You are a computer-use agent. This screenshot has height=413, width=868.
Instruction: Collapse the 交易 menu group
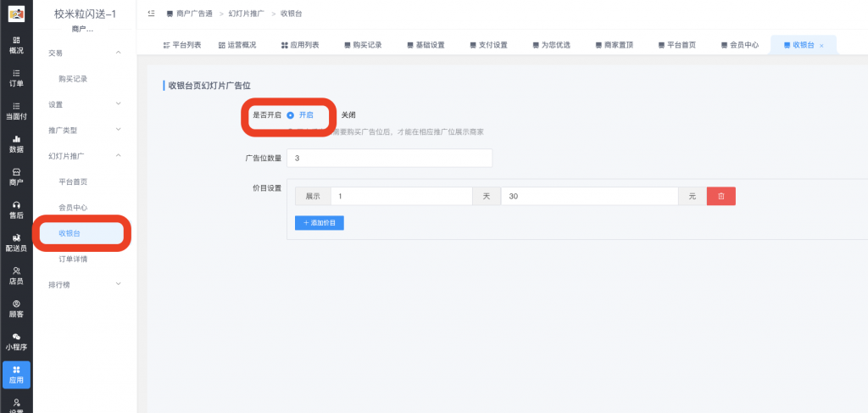(85, 53)
